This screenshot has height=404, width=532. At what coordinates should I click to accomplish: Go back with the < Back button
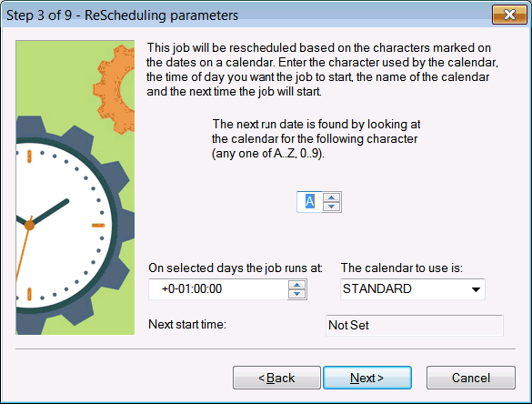pyautogui.click(x=276, y=378)
